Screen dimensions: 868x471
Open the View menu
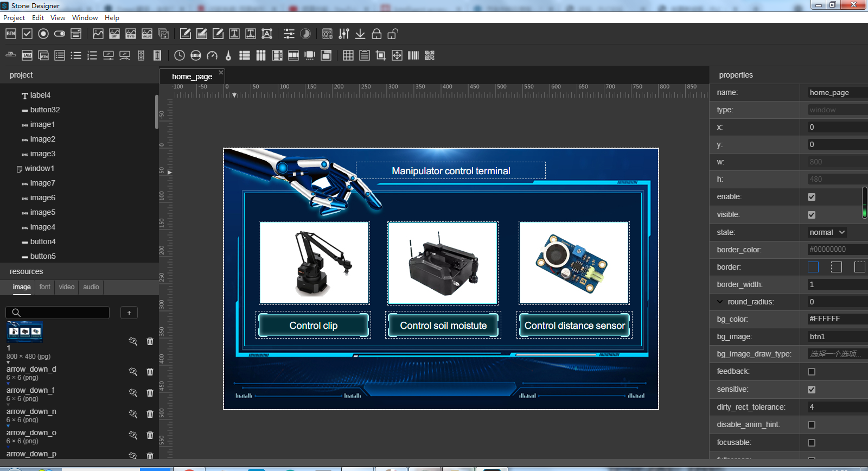[x=58, y=17]
